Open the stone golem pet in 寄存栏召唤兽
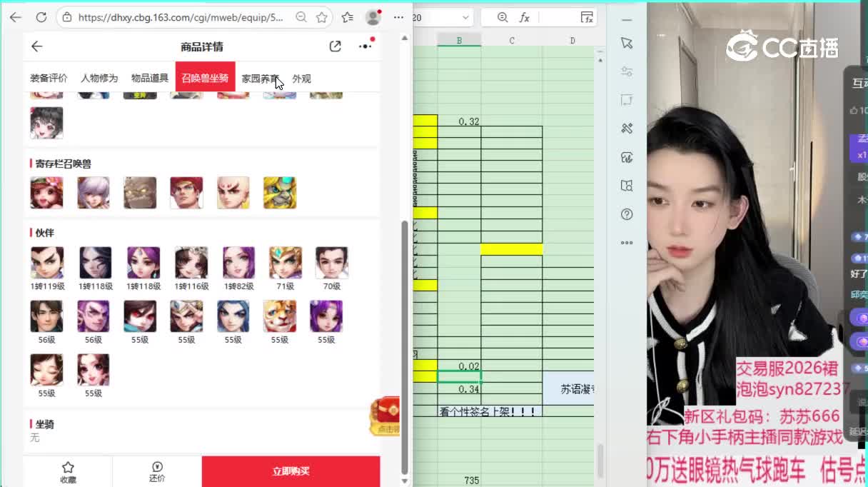This screenshot has height=487, width=868. click(x=140, y=193)
